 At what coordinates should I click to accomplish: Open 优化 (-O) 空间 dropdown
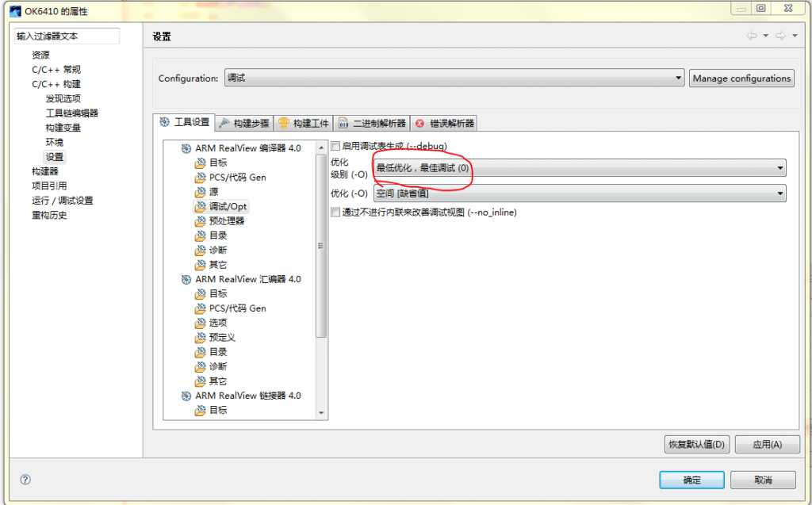580,193
